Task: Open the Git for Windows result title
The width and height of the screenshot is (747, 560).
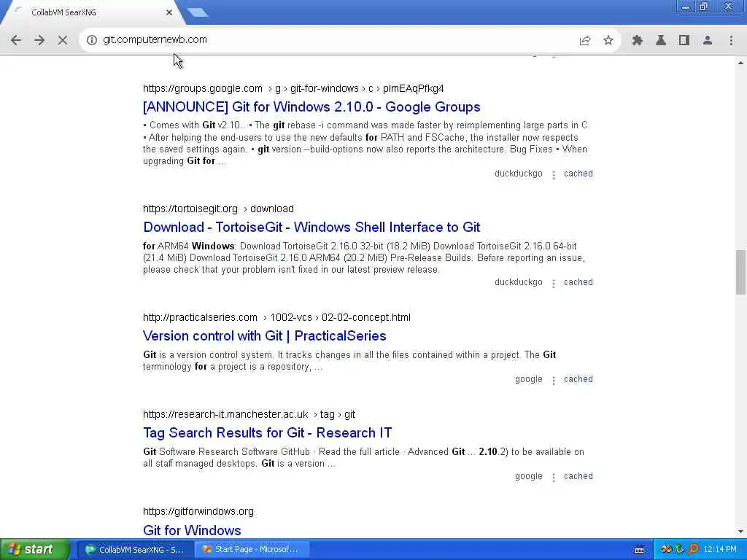Action: (x=192, y=530)
